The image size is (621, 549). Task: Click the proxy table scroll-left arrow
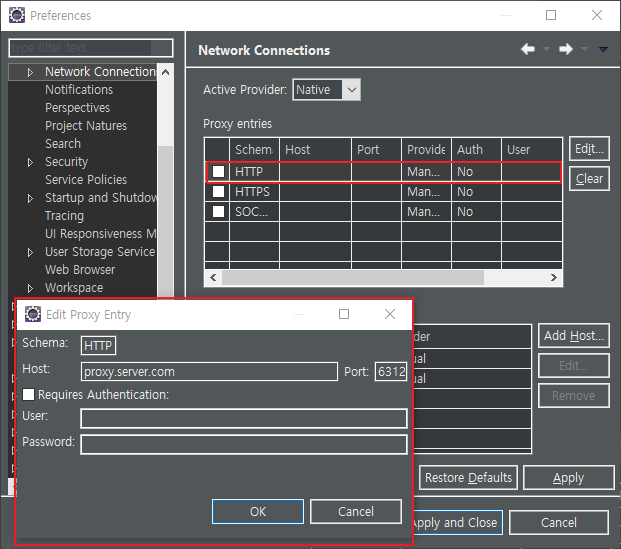point(213,277)
